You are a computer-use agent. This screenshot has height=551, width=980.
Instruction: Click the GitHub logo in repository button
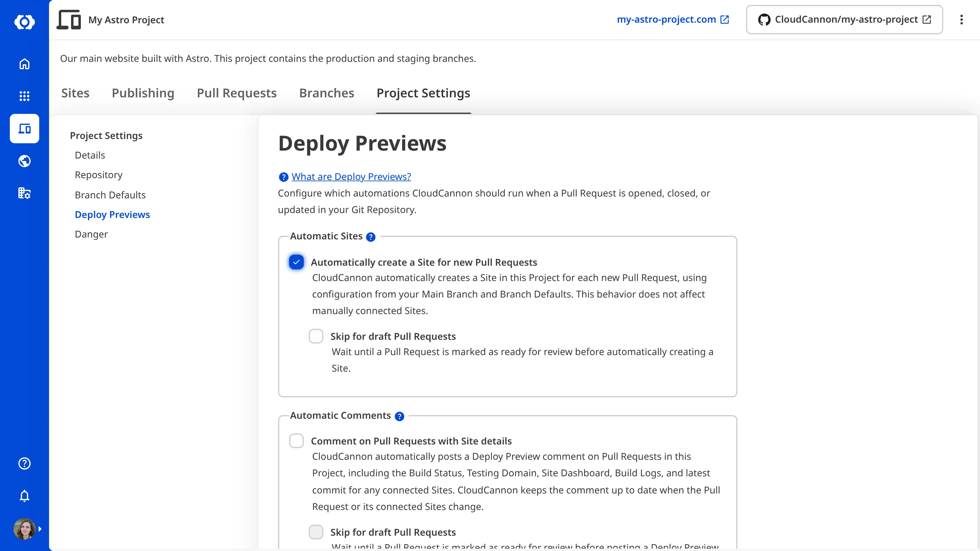pos(764,19)
